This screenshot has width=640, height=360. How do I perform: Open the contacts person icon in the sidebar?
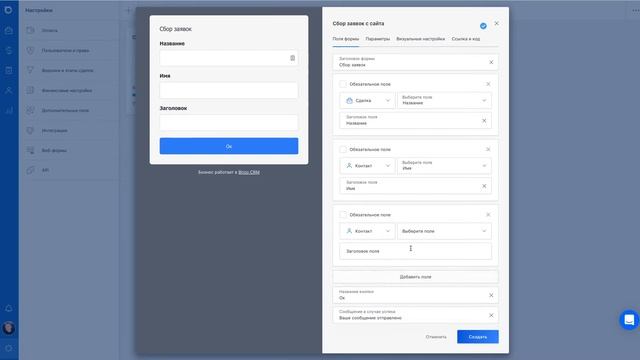point(9,90)
